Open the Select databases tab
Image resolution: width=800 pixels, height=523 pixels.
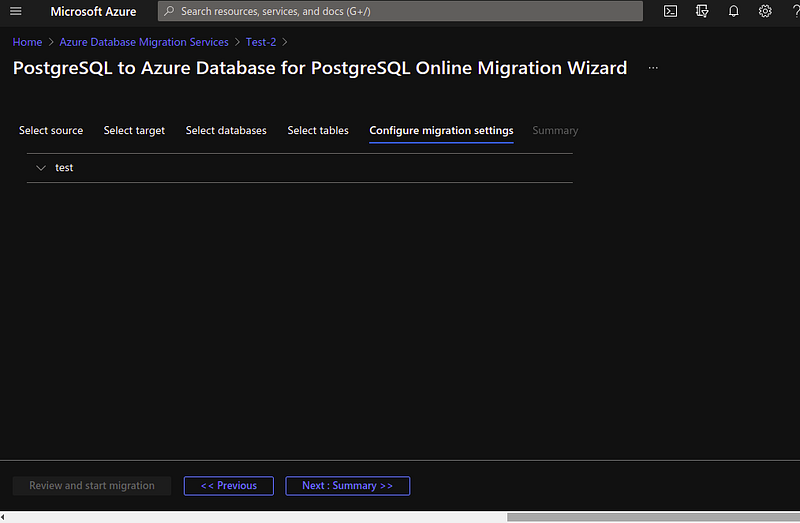226,131
